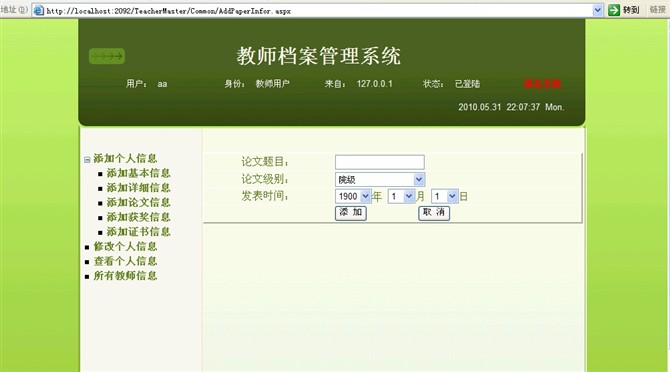Collapse the 添加个人信息 tree node
This screenshot has width=670, height=372.
pos(87,160)
